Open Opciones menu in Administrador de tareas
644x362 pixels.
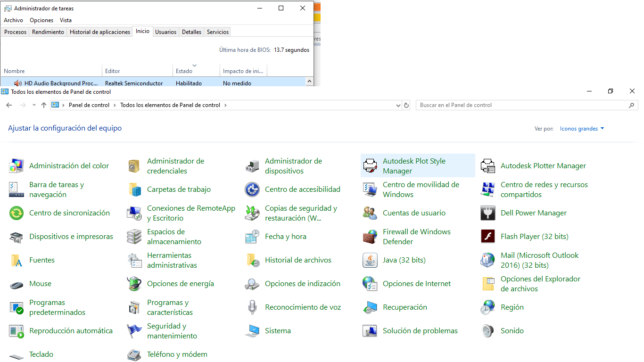coord(41,20)
